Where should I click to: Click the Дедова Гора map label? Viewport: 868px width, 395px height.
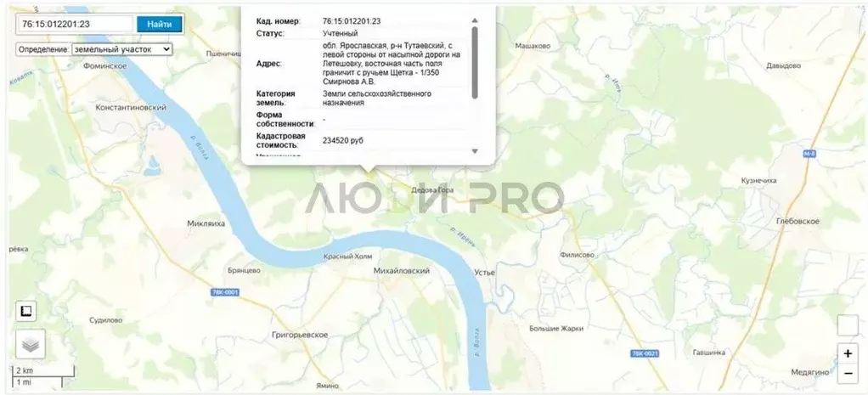tap(432, 190)
